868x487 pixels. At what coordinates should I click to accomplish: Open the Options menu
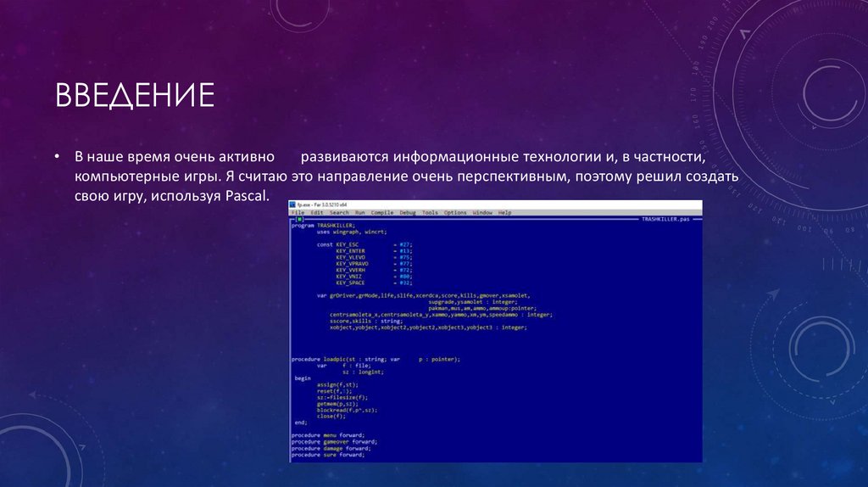tap(455, 212)
